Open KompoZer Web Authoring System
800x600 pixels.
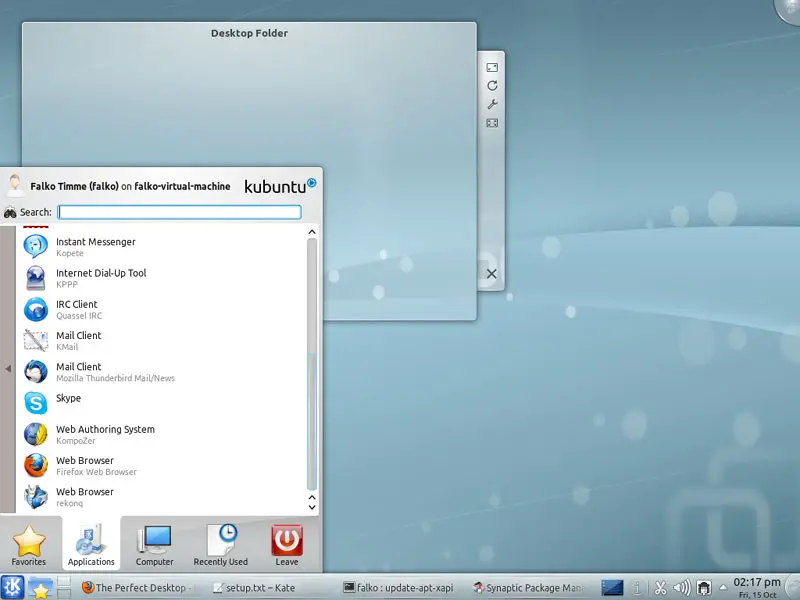click(162, 434)
